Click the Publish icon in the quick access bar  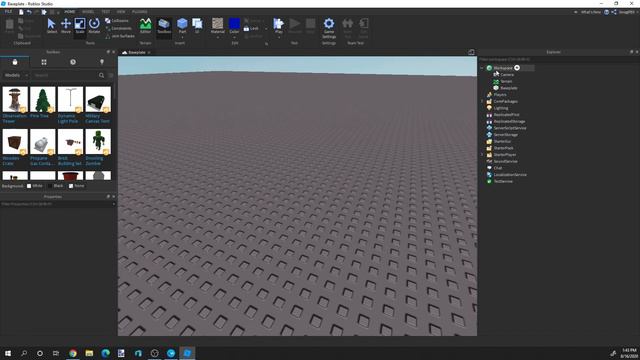click(x=44, y=12)
